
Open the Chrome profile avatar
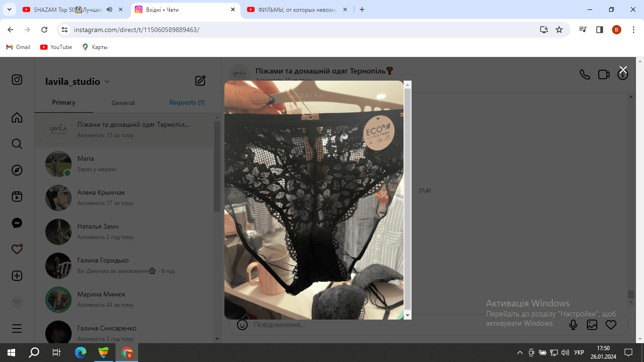(x=617, y=30)
